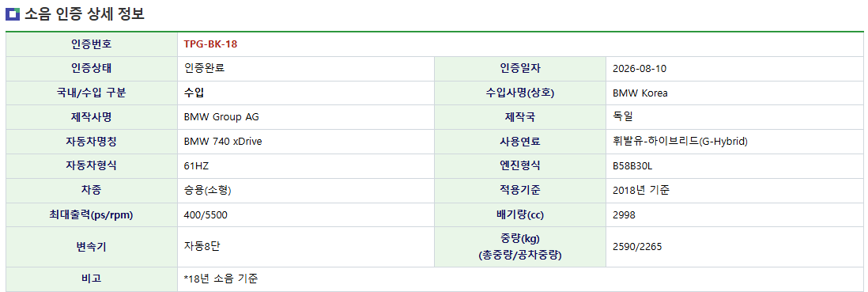The width and height of the screenshot is (868, 292).
Task: Click the 승용(소형) vehicle class value
Action: point(207,190)
